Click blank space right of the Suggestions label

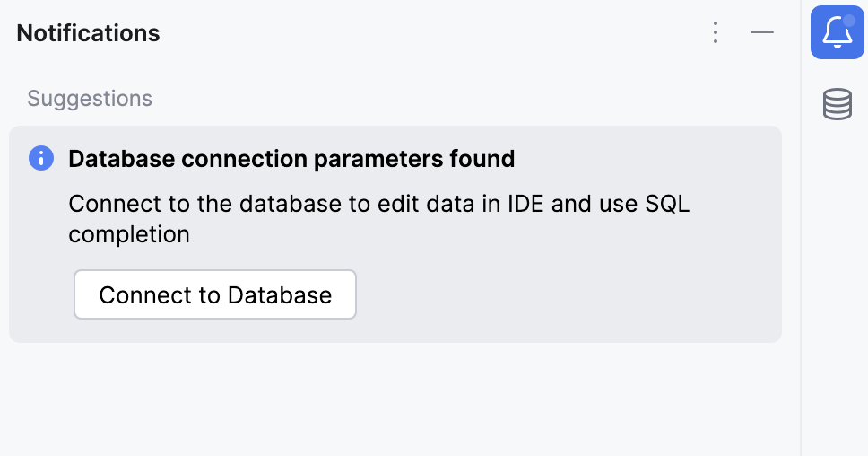(x=448, y=99)
